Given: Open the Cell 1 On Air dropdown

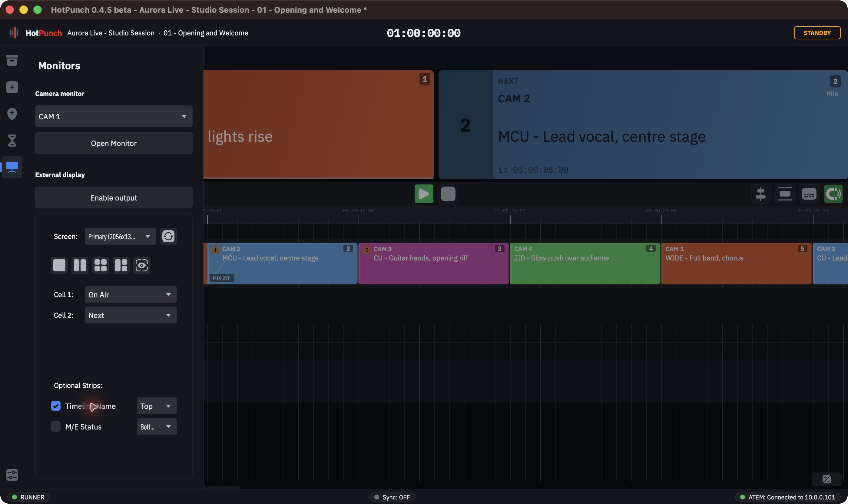Looking at the screenshot, I should pyautogui.click(x=131, y=294).
